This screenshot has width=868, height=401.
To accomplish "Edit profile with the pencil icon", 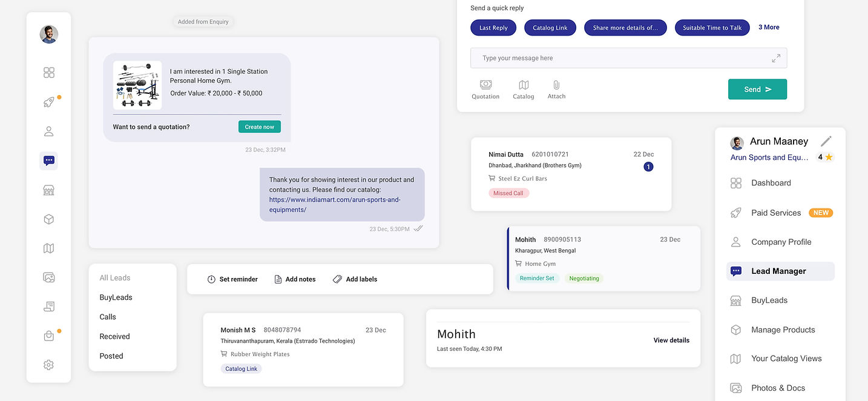I will pyautogui.click(x=826, y=141).
